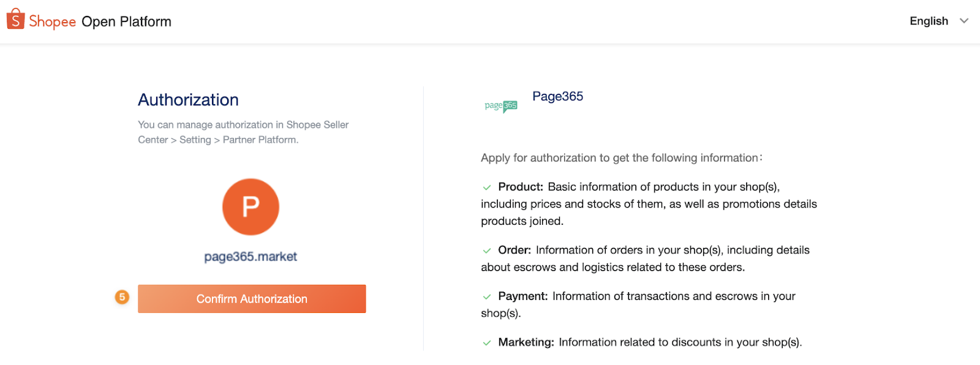The image size is (980, 365).
Task: Click the checkmark next to Payment
Action: coord(487,297)
